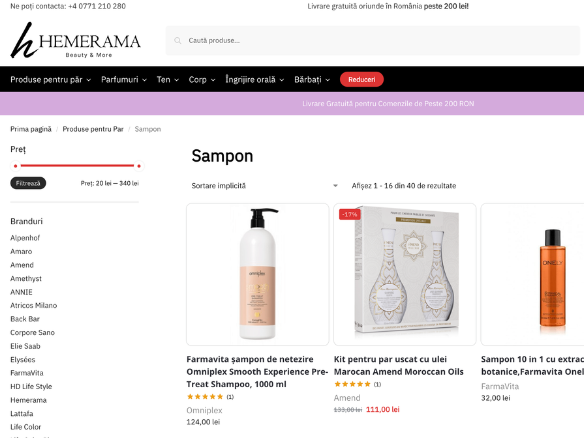This screenshot has width=584, height=438.
Task: Open the Sortare implicită sorting dropdown
Action: tap(264, 185)
